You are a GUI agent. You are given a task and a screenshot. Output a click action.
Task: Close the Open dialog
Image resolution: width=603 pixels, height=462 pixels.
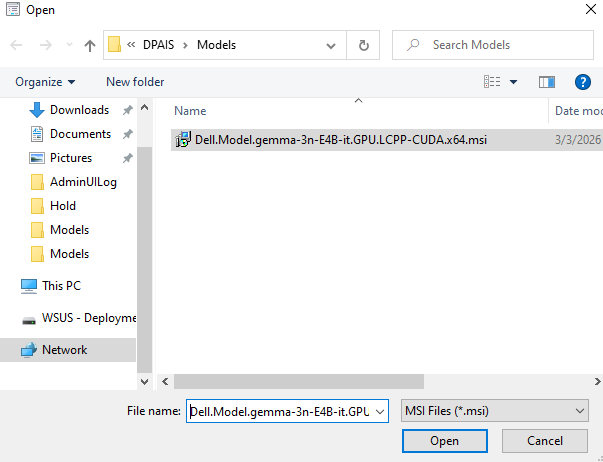591,9
